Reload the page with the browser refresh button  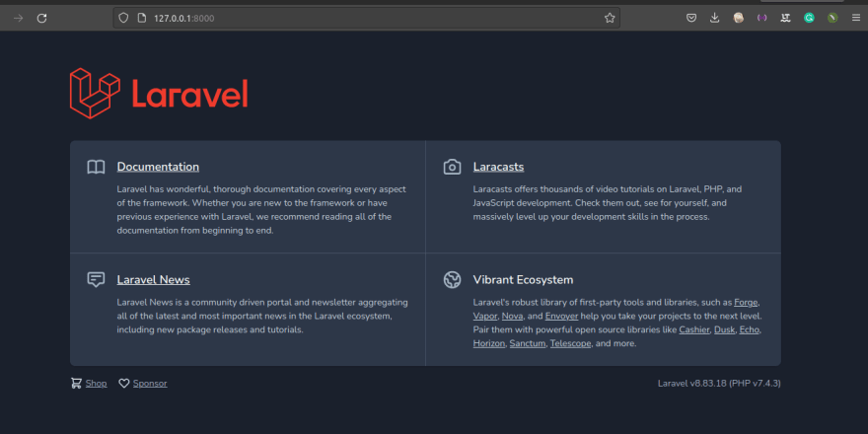point(41,19)
